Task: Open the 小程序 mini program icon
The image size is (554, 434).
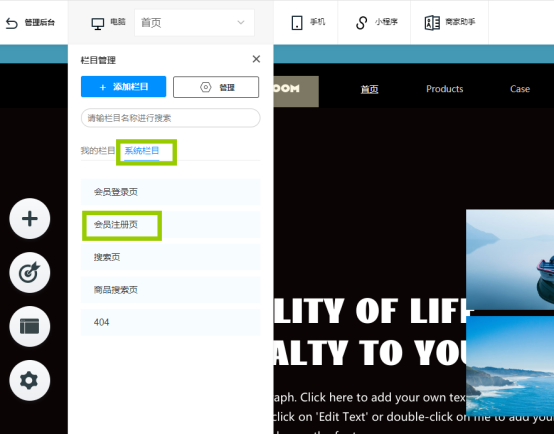Action: [x=361, y=23]
